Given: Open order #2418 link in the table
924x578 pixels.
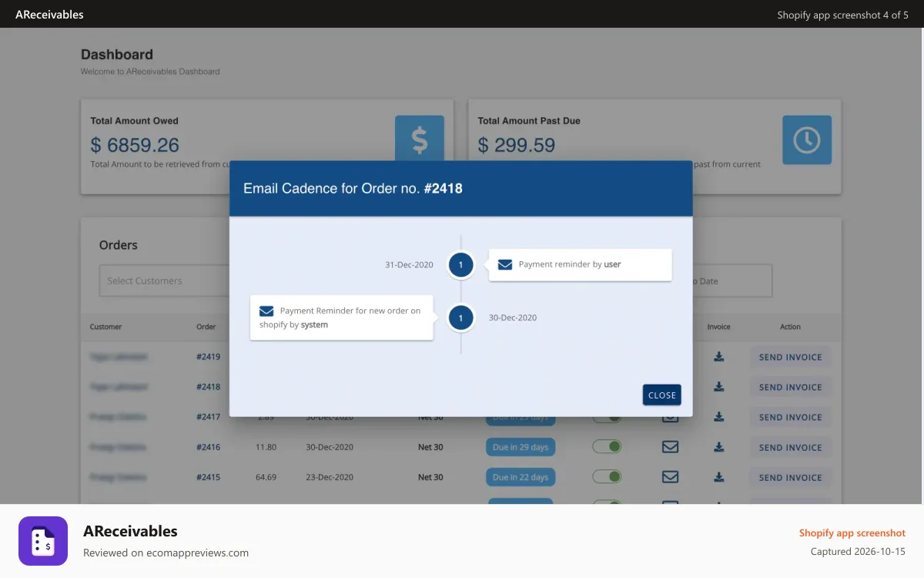Looking at the screenshot, I should point(208,387).
